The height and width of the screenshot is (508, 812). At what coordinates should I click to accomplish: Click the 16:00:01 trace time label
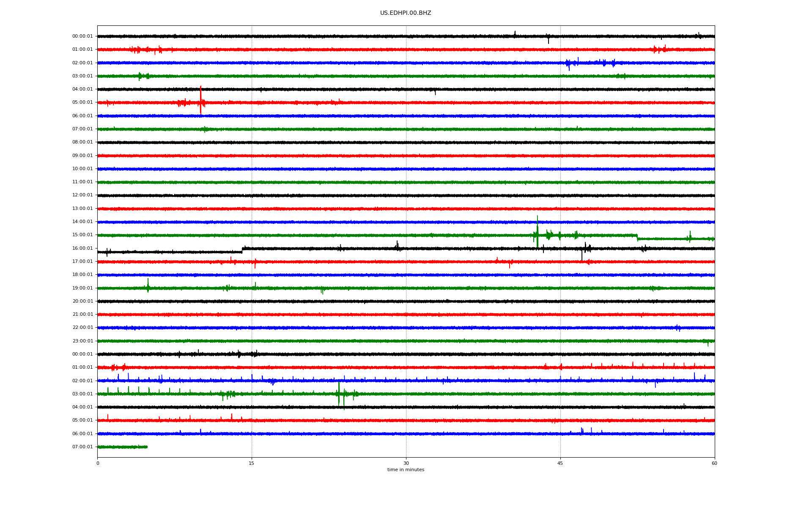(x=82, y=248)
